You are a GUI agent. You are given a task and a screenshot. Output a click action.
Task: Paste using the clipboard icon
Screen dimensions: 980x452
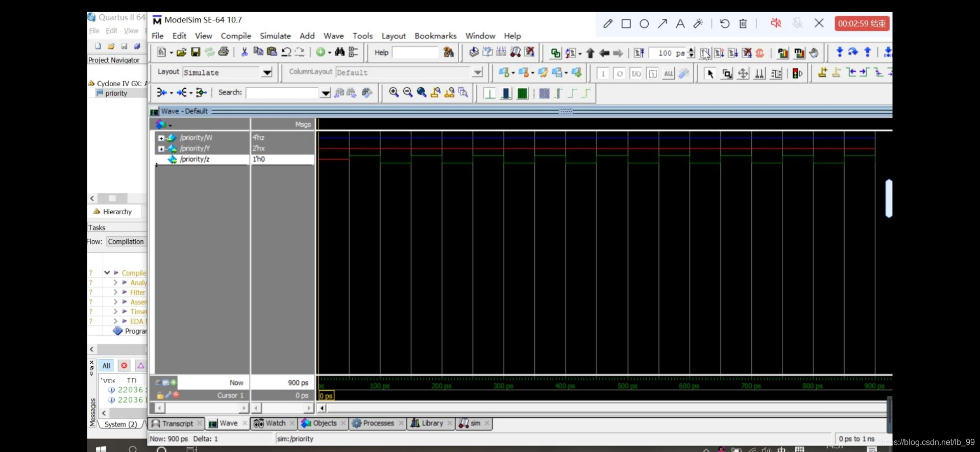pyautogui.click(x=272, y=52)
